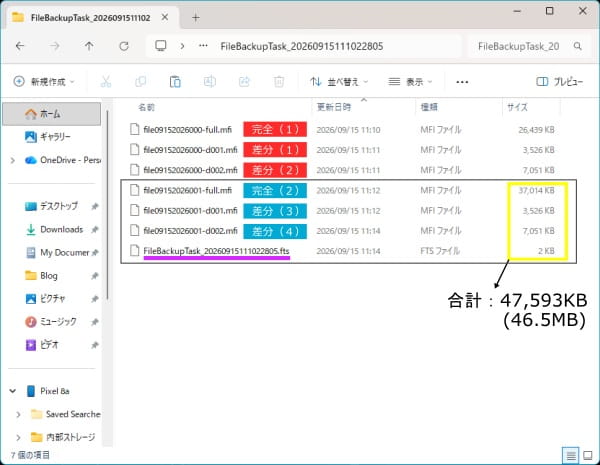The height and width of the screenshot is (465, 600).
Task: Sort by the 名前 column header
Action: tap(147, 108)
